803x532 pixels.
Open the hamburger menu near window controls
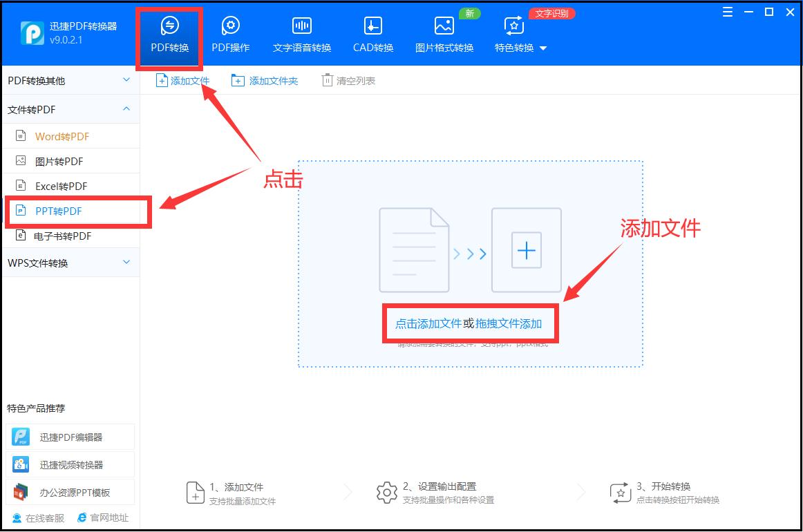click(727, 11)
